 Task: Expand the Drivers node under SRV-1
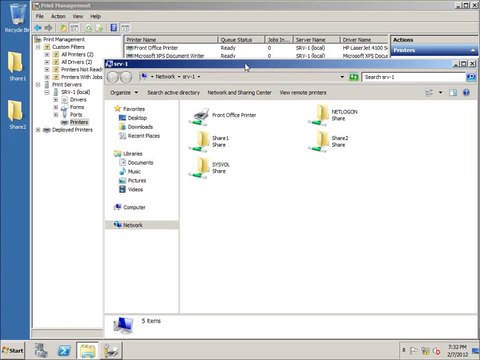pos(56,100)
